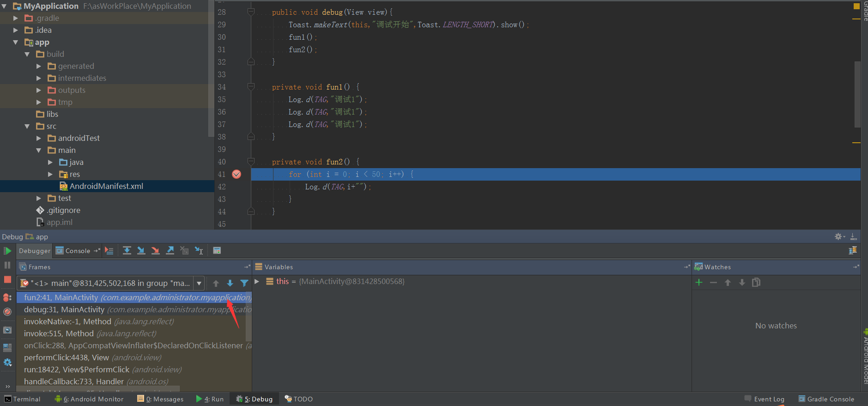This screenshot has height=406, width=868.
Task: Toggle the Mute Breakpoints icon
Action: (x=7, y=312)
